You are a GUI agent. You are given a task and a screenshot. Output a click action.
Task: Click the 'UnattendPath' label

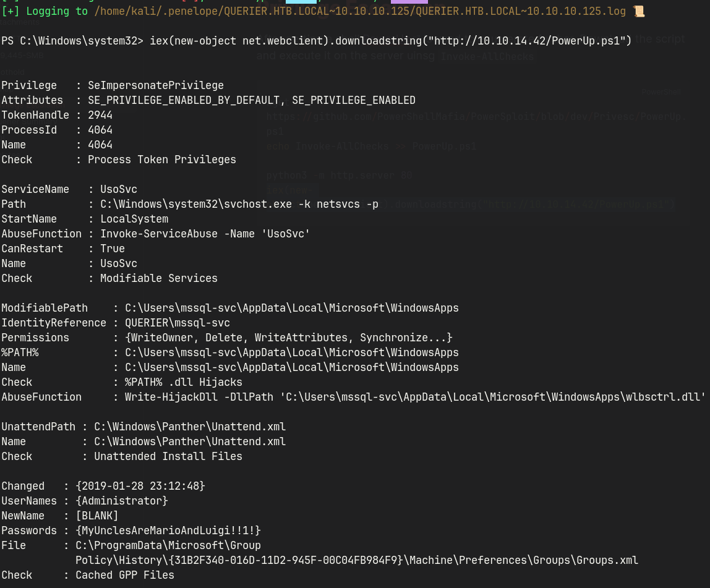(38, 427)
